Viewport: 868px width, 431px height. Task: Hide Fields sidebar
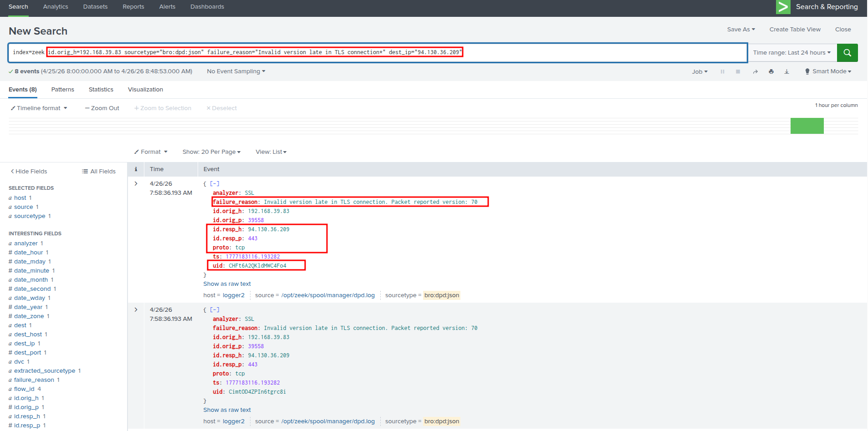[29, 172]
